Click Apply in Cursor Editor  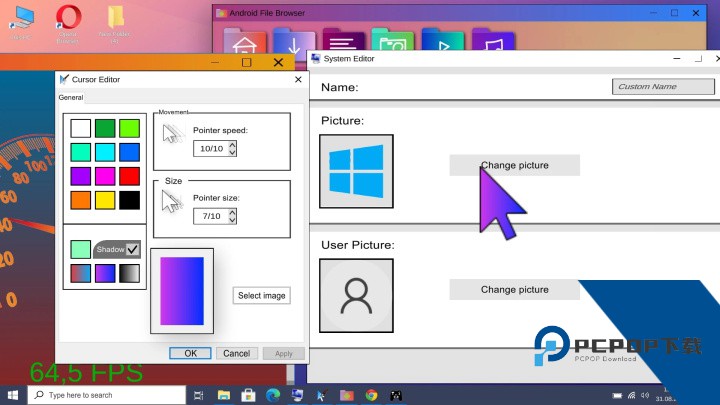283,353
